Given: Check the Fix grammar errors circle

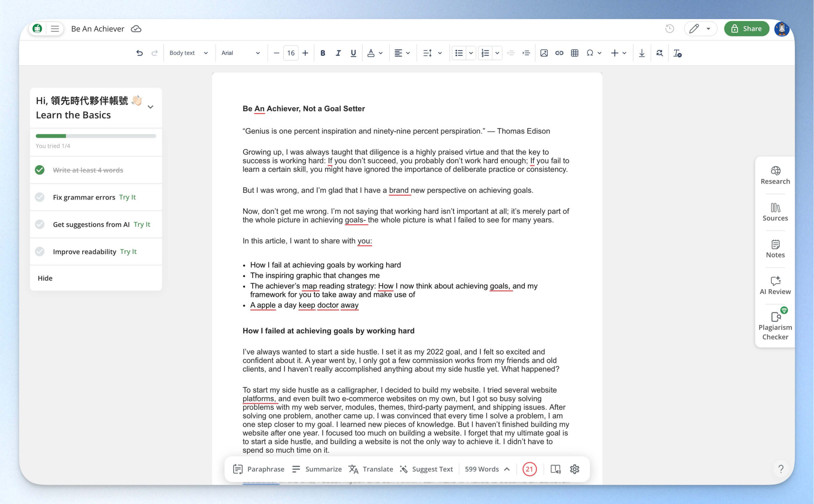Looking at the screenshot, I should pos(40,197).
